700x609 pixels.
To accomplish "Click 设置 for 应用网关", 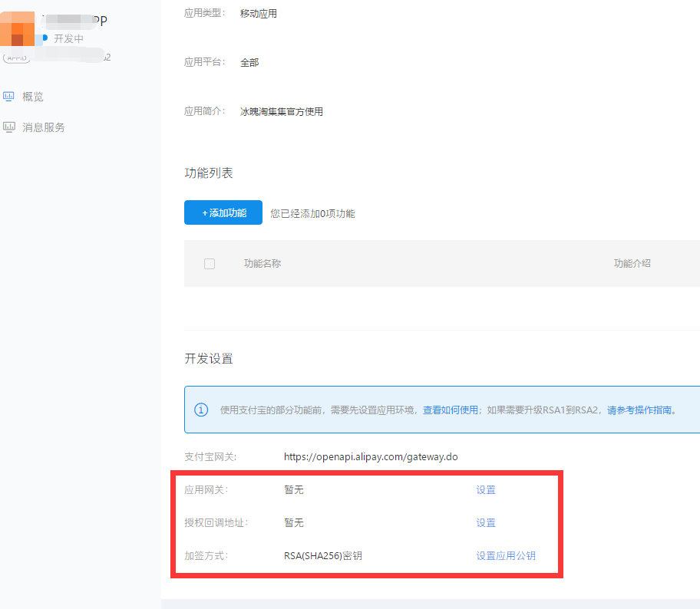I will [486, 489].
